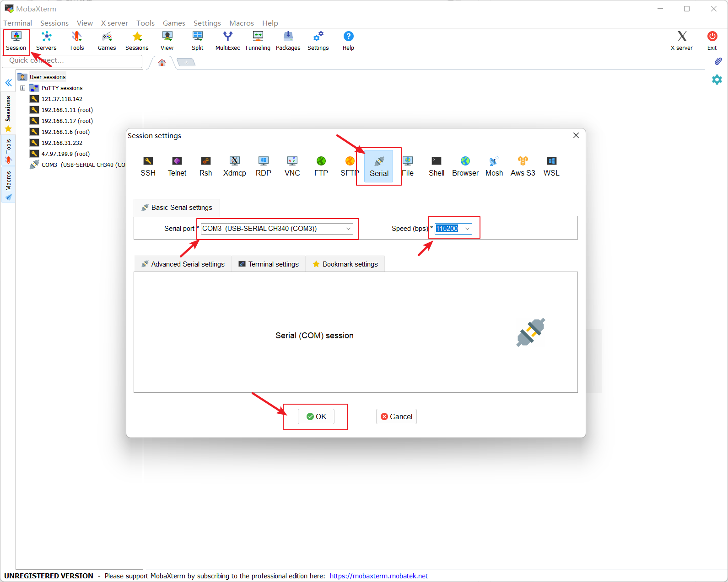Choose Mosh session type
Image resolution: width=728 pixels, height=582 pixels.
point(494,166)
